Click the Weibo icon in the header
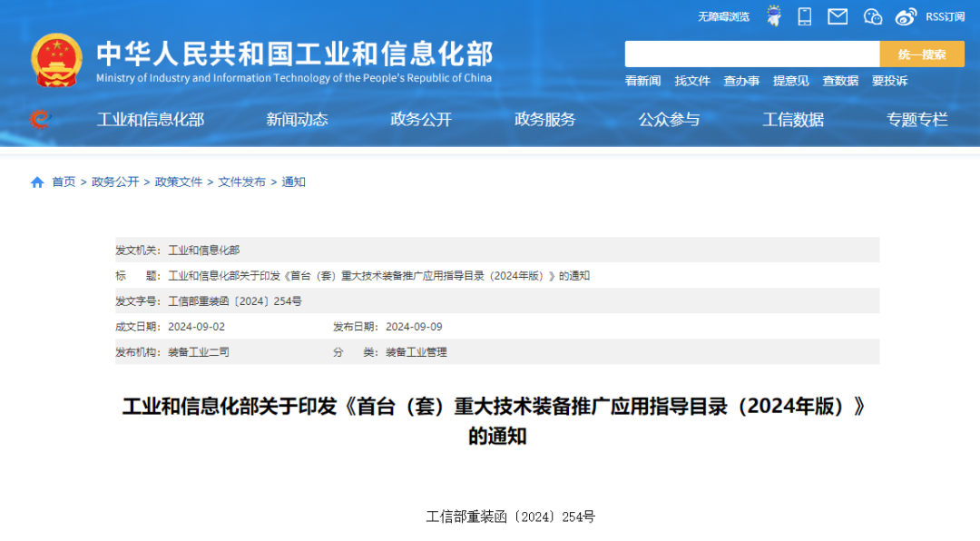980x541 pixels. [x=905, y=15]
